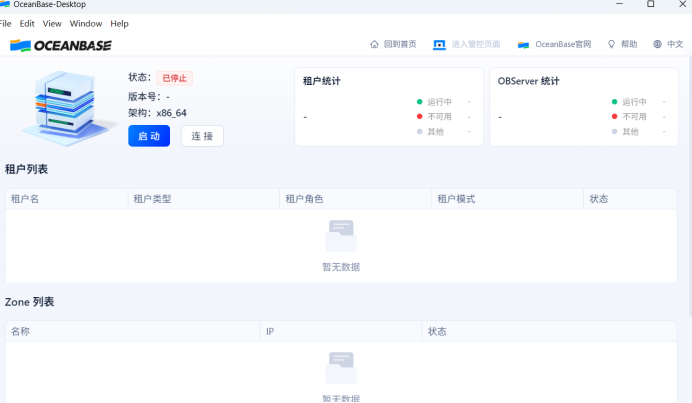Click the globe language icon
The image size is (692, 403).
point(658,44)
